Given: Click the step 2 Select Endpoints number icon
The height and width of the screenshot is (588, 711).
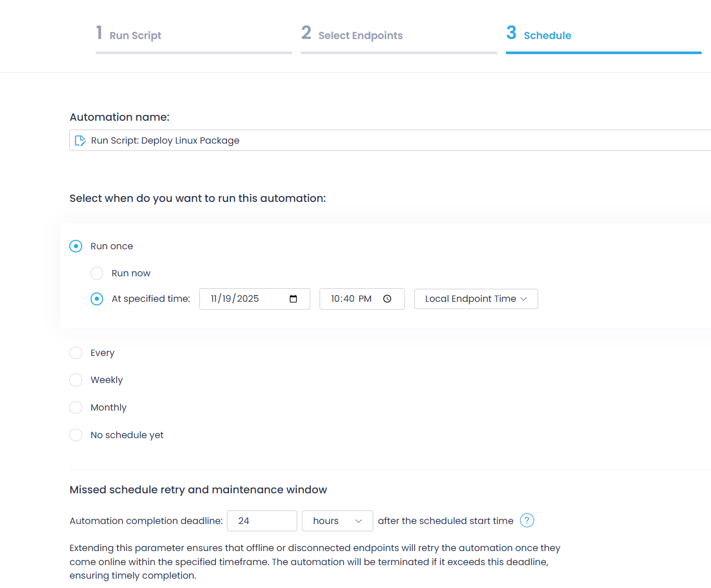Looking at the screenshot, I should (306, 33).
